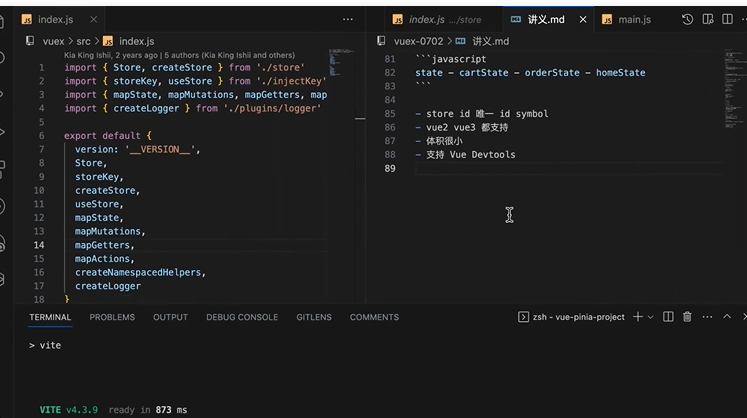
Task: Switch to PROBLEMS panel tab
Action: point(112,317)
